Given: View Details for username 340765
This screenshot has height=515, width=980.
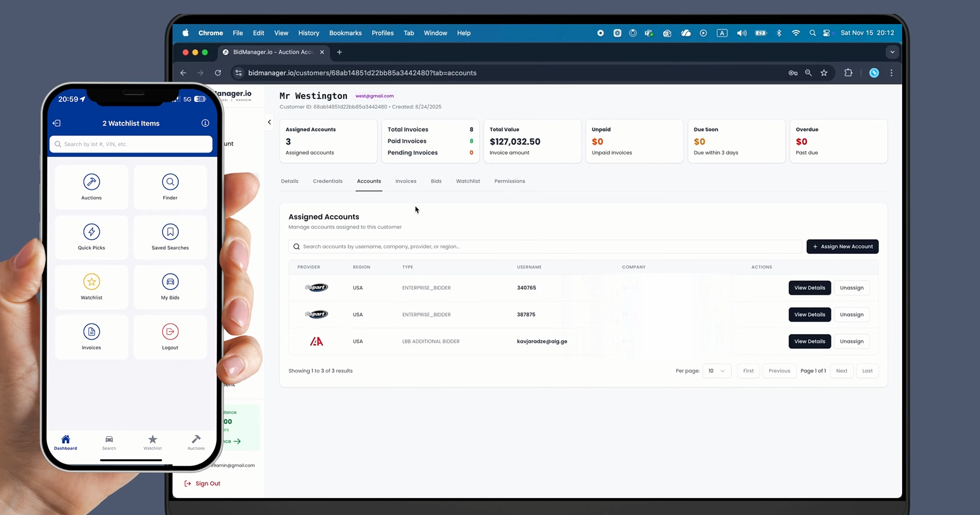Looking at the screenshot, I should pyautogui.click(x=809, y=288).
